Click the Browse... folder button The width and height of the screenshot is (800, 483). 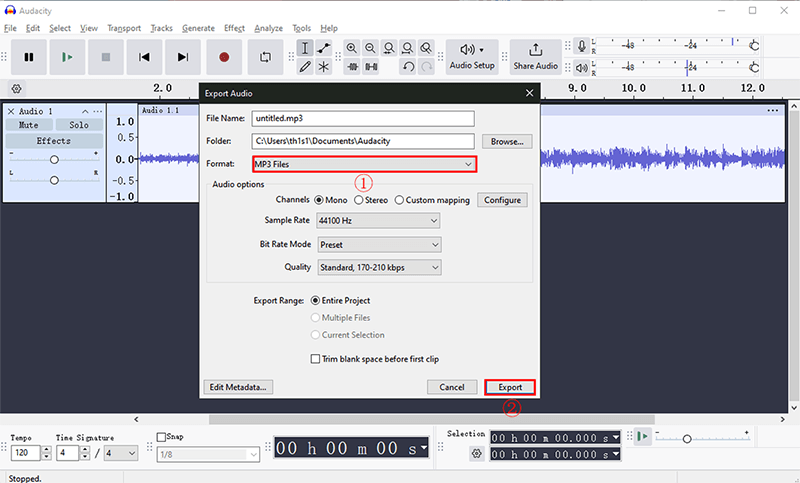coord(506,142)
